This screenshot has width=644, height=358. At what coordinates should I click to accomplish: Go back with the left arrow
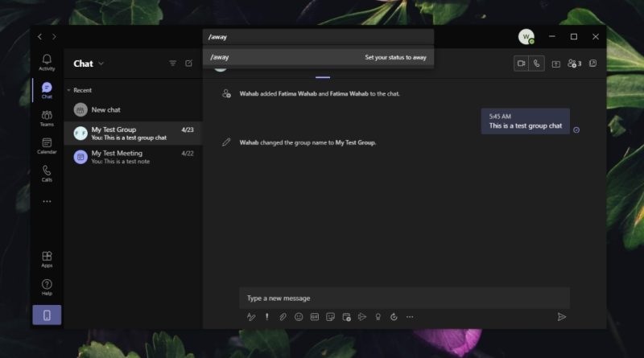[39, 36]
